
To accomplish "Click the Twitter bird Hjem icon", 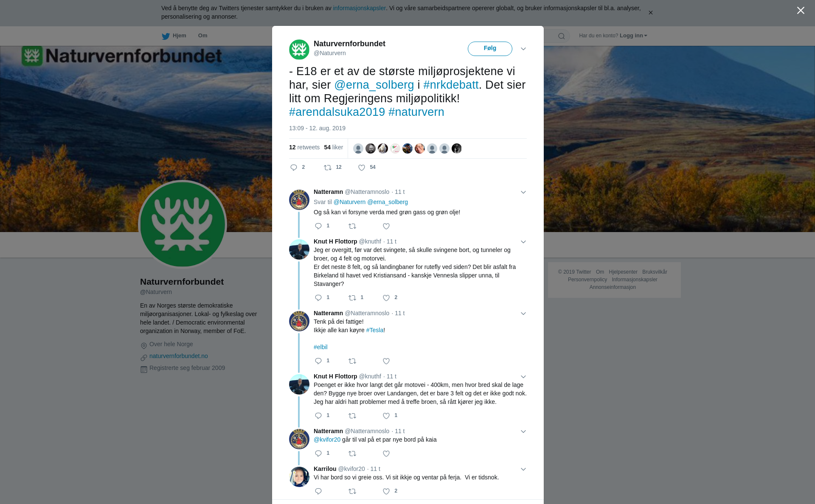I will click(166, 36).
